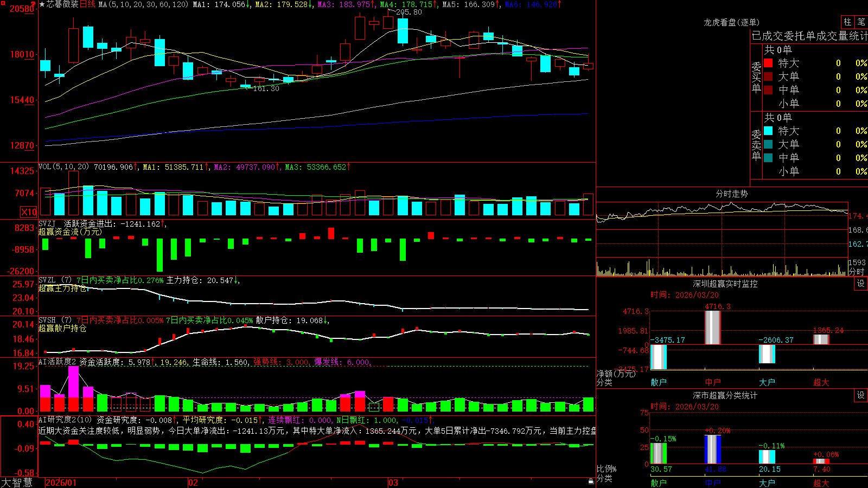Click the 已成交委托单成交量统计 header
The height and width of the screenshot is (488, 868).
(809, 36)
